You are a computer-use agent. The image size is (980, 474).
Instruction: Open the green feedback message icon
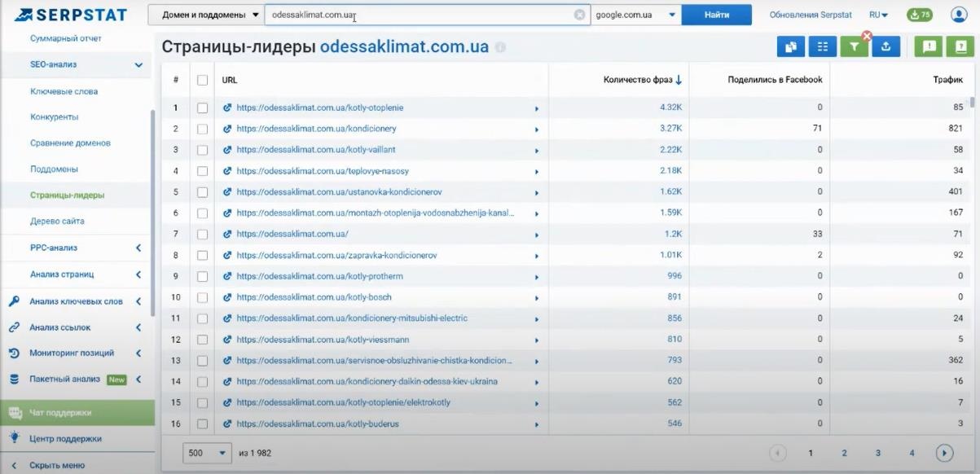tap(928, 46)
